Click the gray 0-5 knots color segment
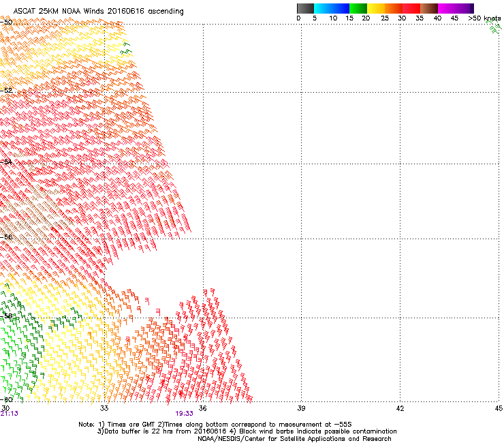This screenshot has height=443, width=504. point(305,8)
